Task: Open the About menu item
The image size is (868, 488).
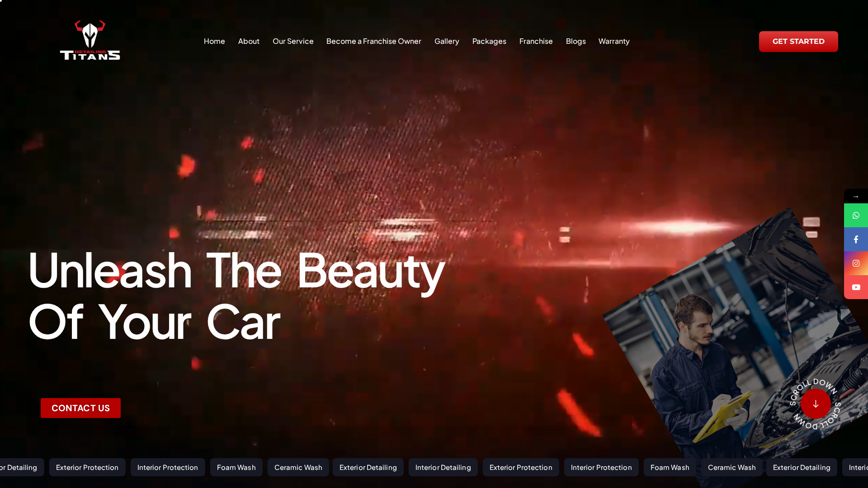Action: pos(249,41)
